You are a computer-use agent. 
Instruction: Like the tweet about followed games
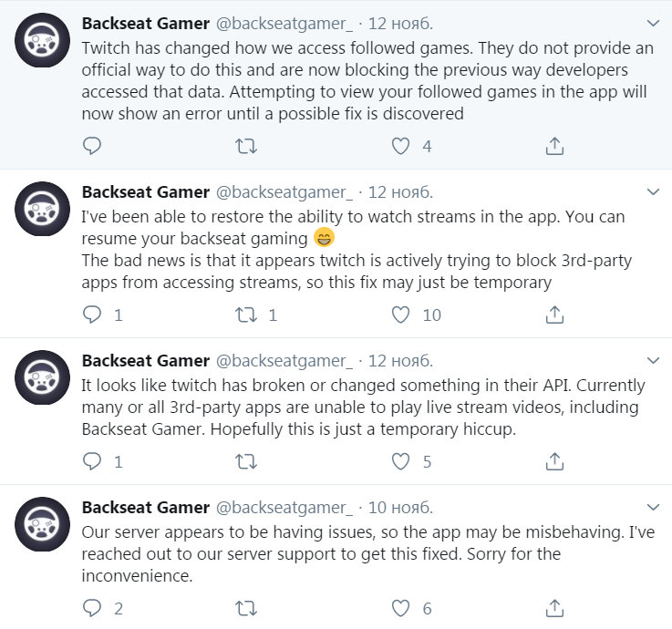pyautogui.click(x=400, y=146)
